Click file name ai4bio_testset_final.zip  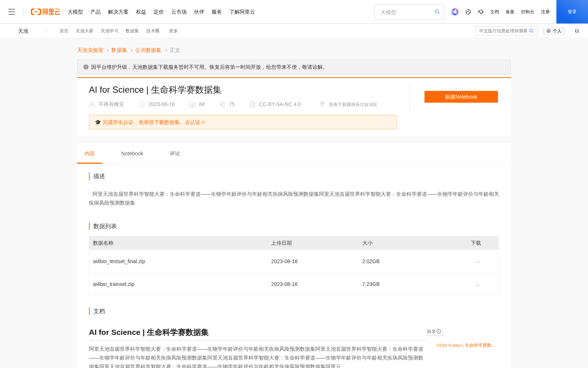click(119, 261)
